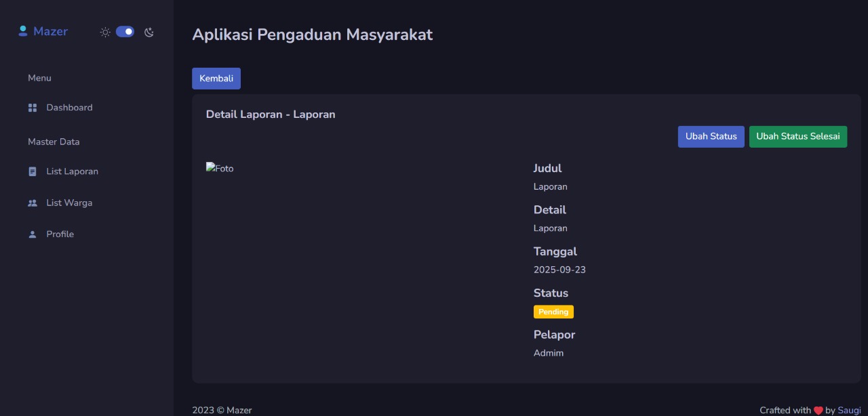
Task: Click the moon dark-mode icon
Action: point(149,32)
